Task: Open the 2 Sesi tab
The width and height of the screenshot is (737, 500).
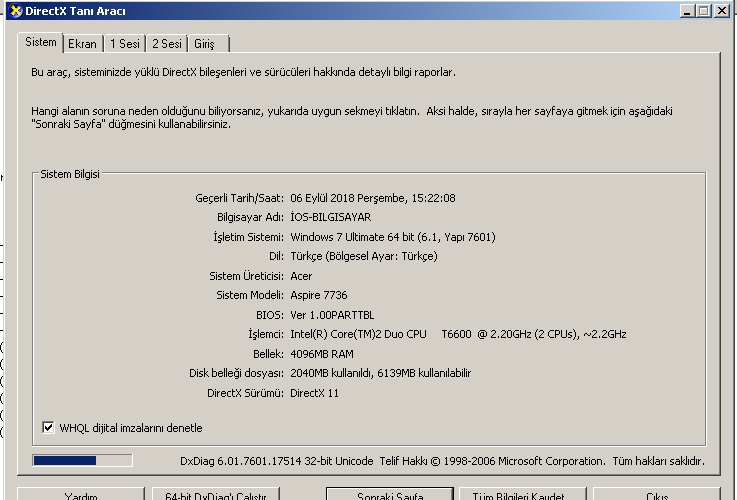Action: pyautogui.click(x=166, y=44)
